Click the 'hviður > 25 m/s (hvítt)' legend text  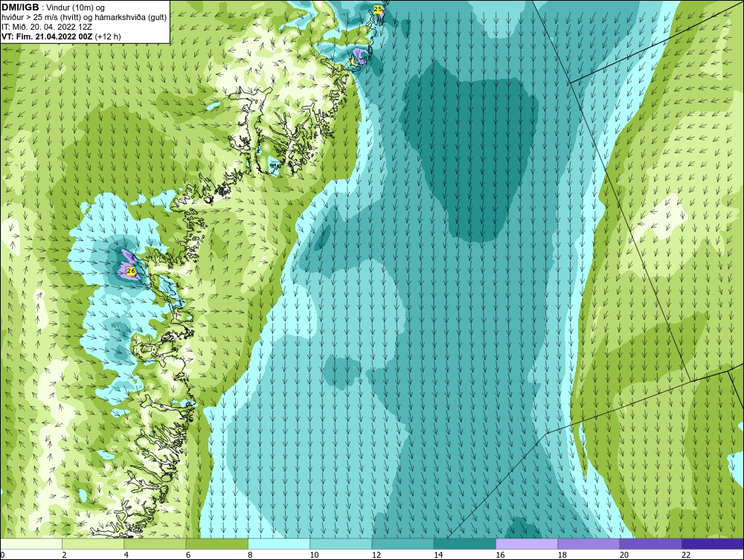44,18
